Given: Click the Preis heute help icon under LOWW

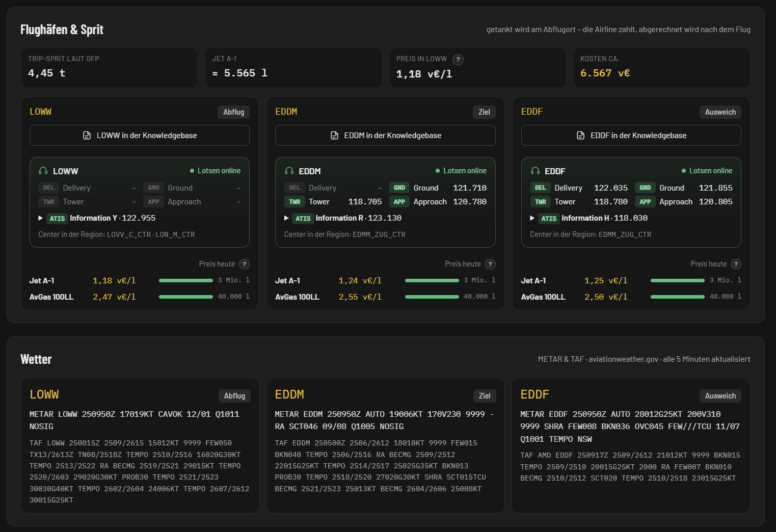Looking at the screenshot, I should coord(245,264).
